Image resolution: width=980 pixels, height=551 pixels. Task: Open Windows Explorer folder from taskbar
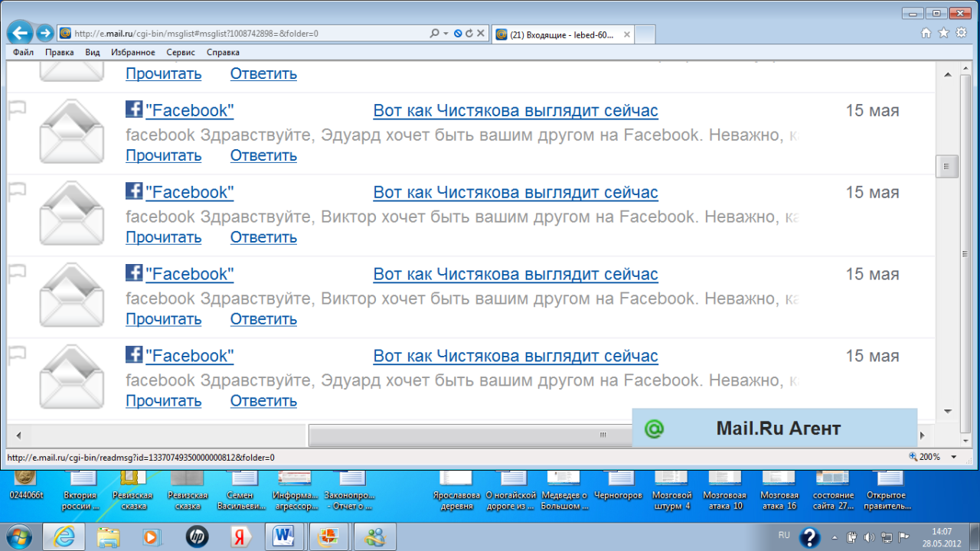pos(109,536)
